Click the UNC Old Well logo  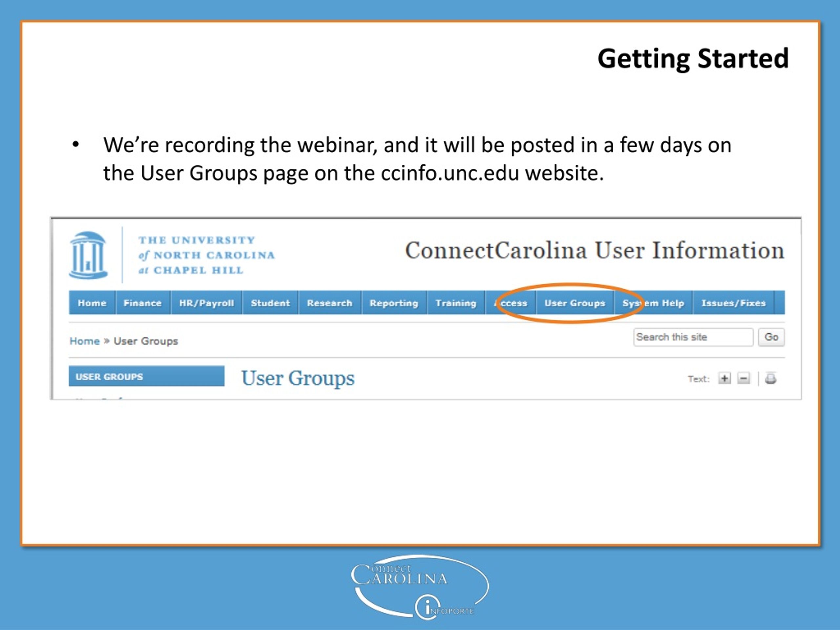tap(88, 255)
